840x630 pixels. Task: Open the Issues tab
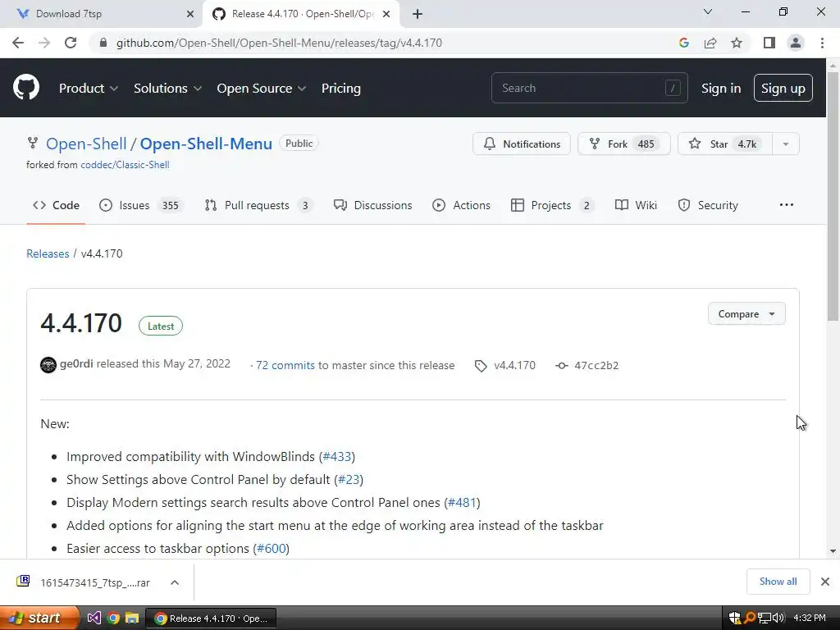coord(141,205)
